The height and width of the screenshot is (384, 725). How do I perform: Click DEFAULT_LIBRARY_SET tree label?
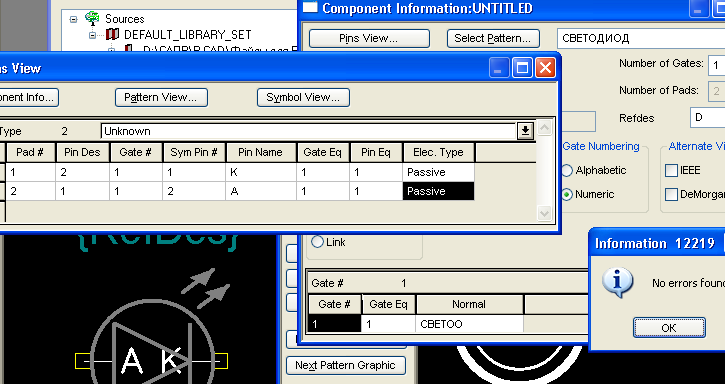[x=188, y=35]
